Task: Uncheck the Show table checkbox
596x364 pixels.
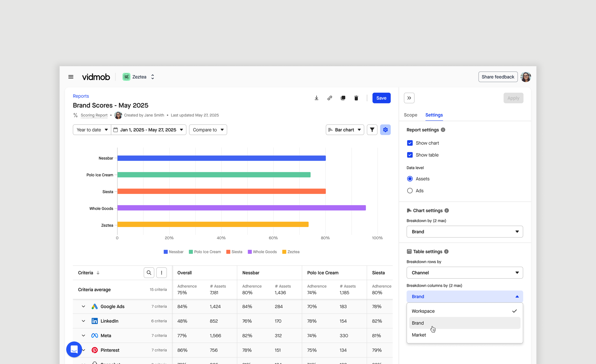Action: click(x=410, y=155)
